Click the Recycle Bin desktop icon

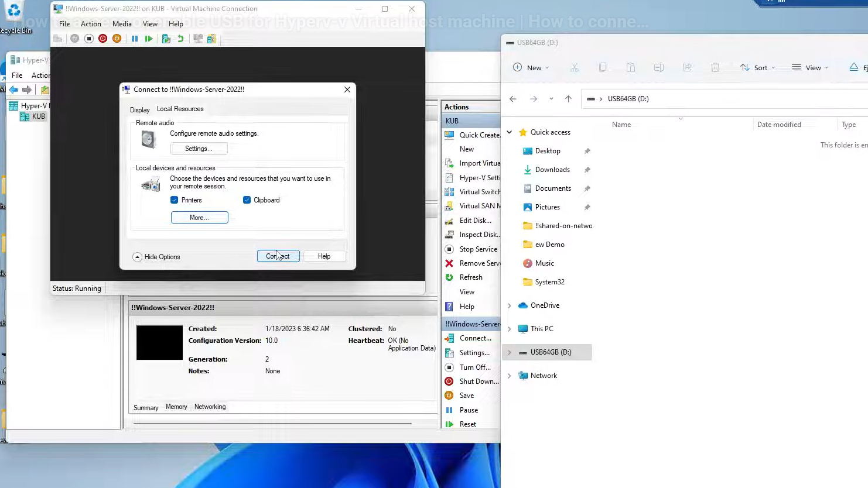coord(14,18)
